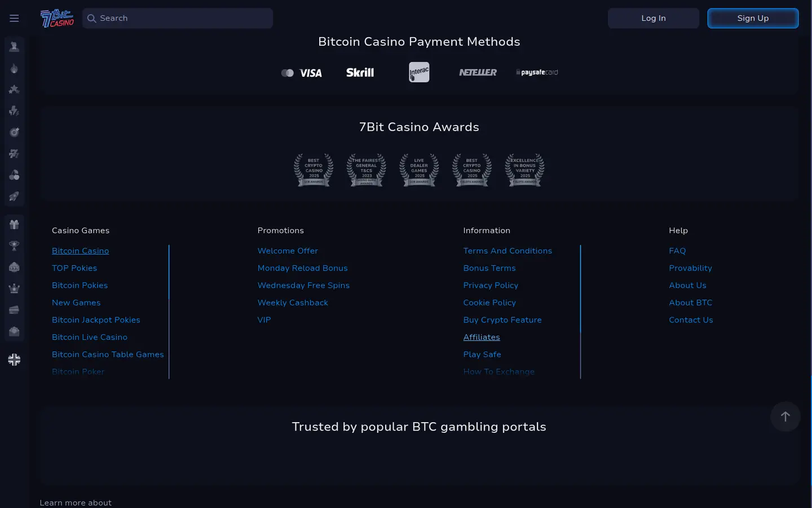Click the Neteller payment logo

478,72
